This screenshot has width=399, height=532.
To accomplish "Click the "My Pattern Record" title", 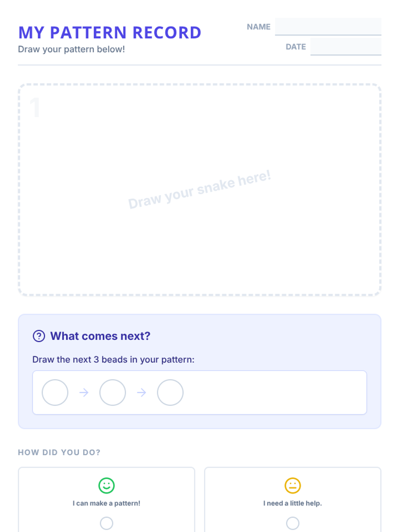I will [110, 33].
